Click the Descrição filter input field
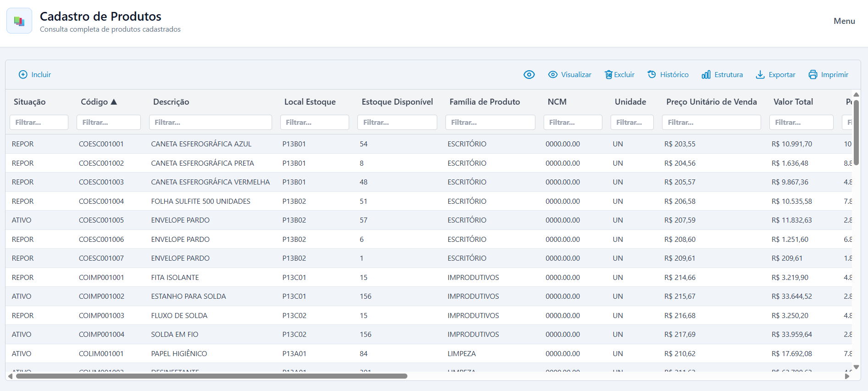The width and height of the screenshot is (868, 391). point(211,123)
